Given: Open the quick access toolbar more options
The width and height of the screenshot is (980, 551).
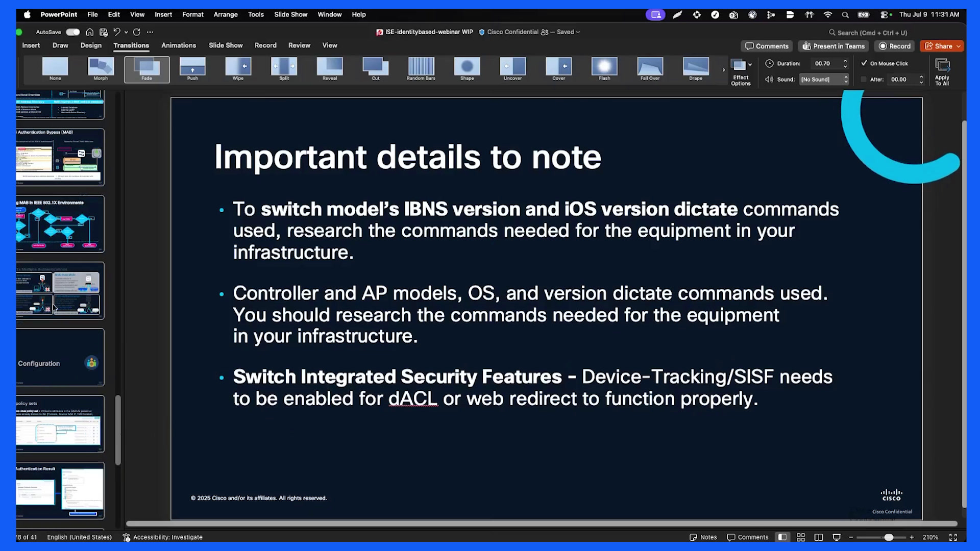Looking at the screenshot, I should point(150,32).
